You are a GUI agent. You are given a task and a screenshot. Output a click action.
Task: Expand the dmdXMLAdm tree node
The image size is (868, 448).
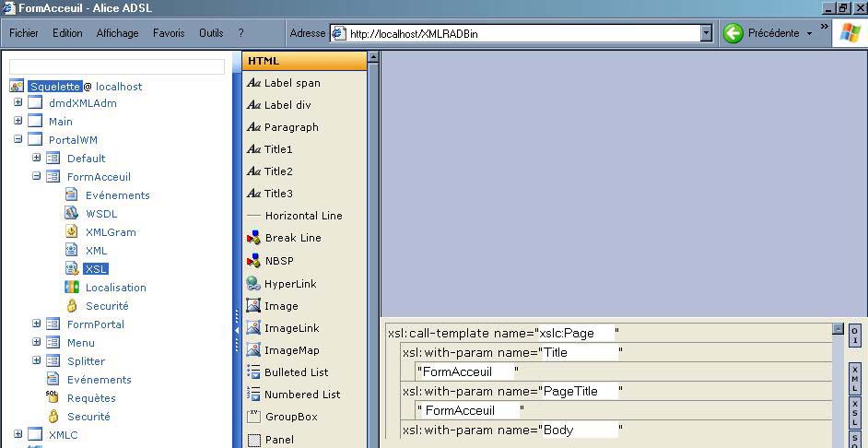pyautogui.click(x=18, y=102)
